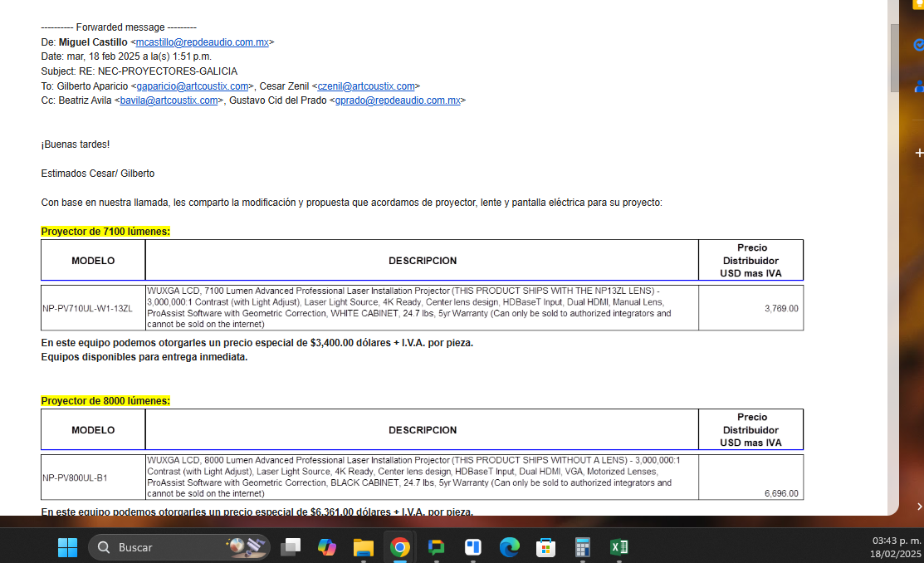Switch to Google Chrome in taskbar

(x=399, y=547)
